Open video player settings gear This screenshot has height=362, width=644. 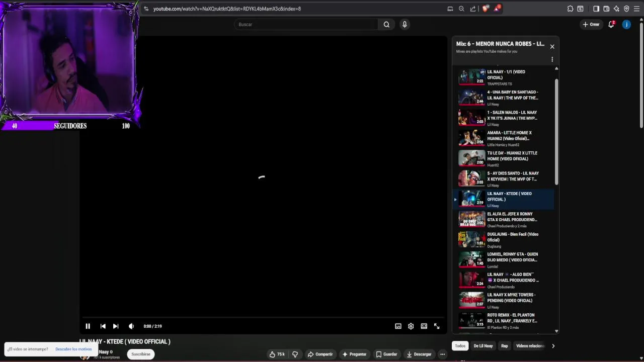point(411,326)
